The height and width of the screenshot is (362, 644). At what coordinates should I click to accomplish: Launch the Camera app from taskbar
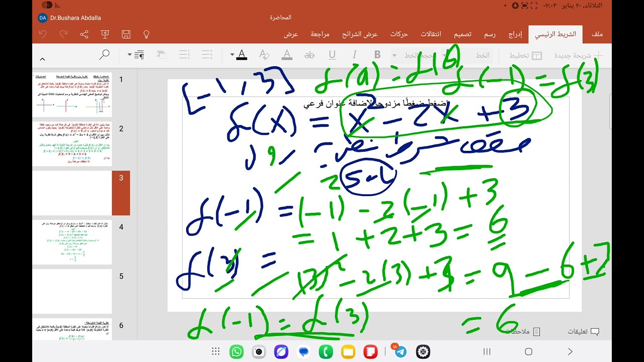click(259, 351)
